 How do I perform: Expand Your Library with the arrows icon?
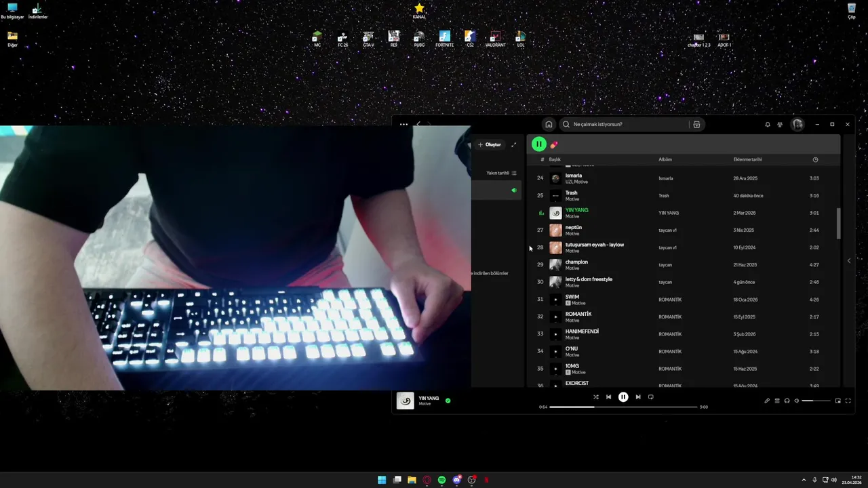(513, 144)
